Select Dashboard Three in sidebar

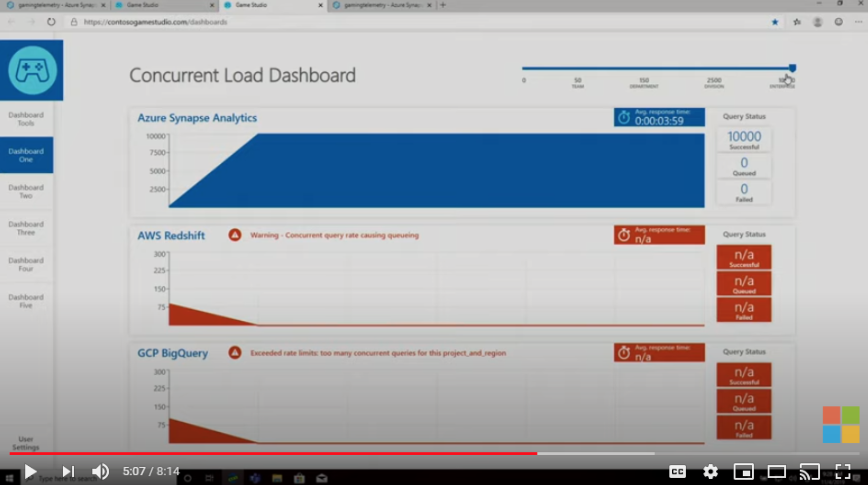click(26, 228)
